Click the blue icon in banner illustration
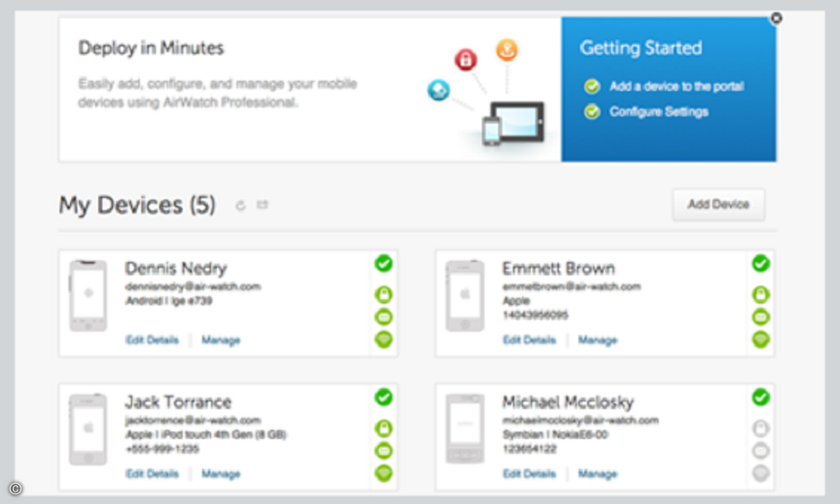Screen dimensions: 840x504 coord(439,90)
